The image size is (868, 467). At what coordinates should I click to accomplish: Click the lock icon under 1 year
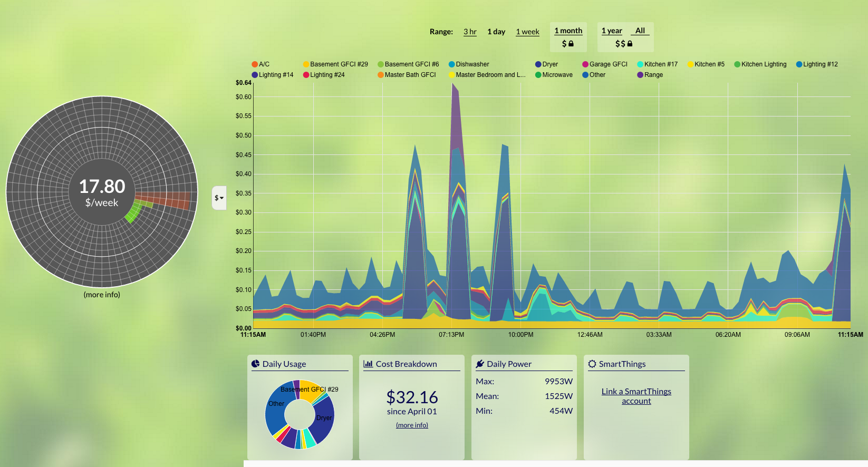pos(630,44)
